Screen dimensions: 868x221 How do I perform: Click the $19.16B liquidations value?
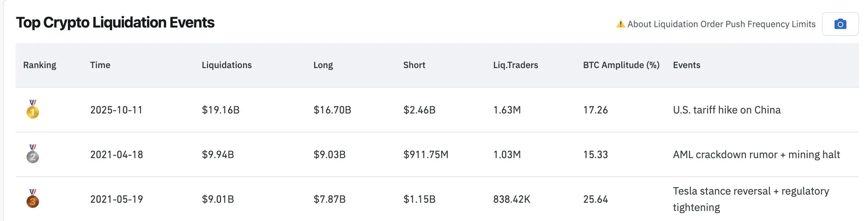coord(221,110)
